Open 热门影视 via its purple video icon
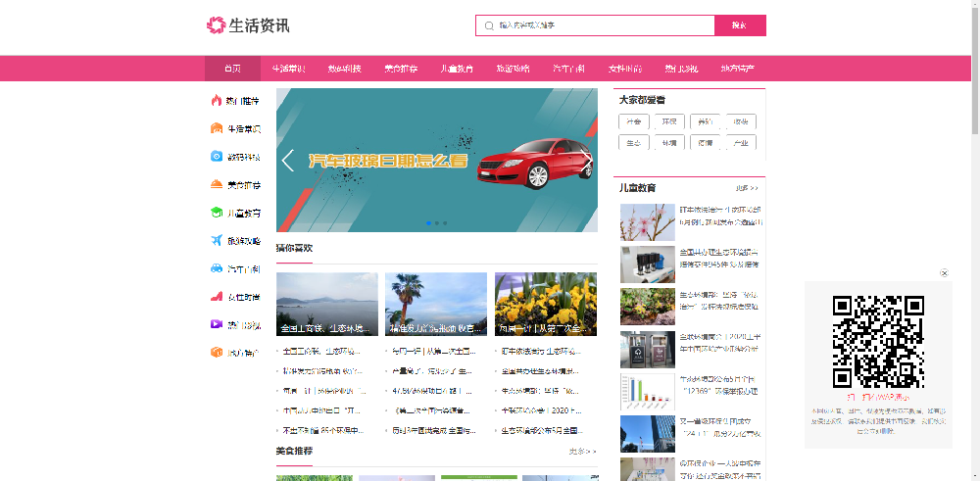Image resolution: width=980 pixels, height=481 pixels. [217, 324]
